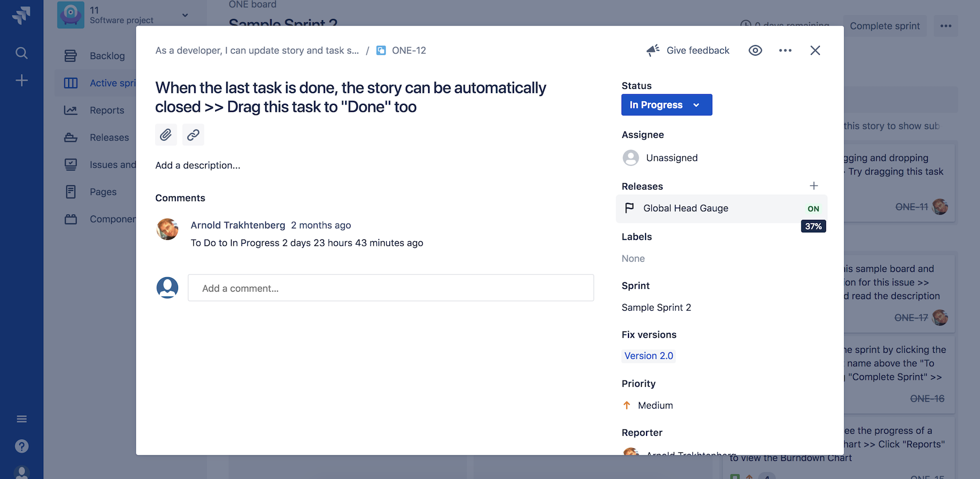The height and width of the screenshot is (479, 980).
Task: Click the link issue icon
Action: coord(193,135)
